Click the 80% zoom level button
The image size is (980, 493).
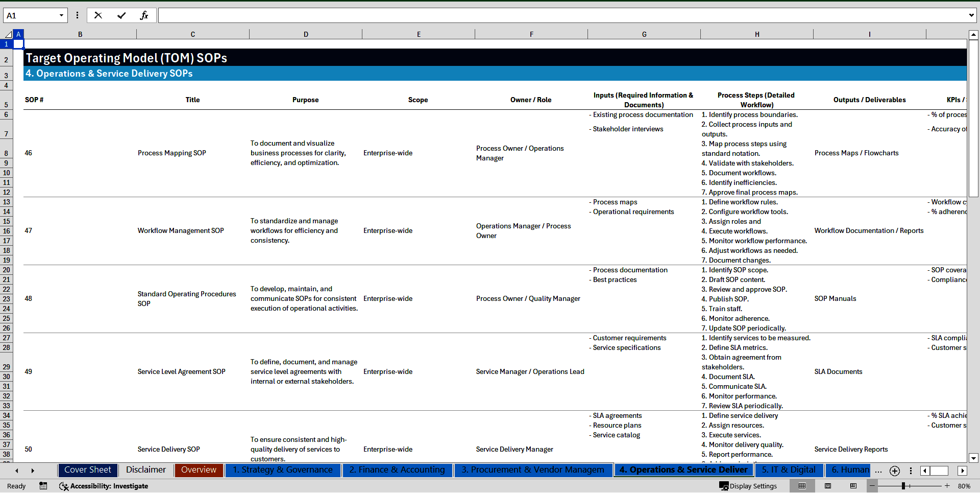click(x=964, y=486)
